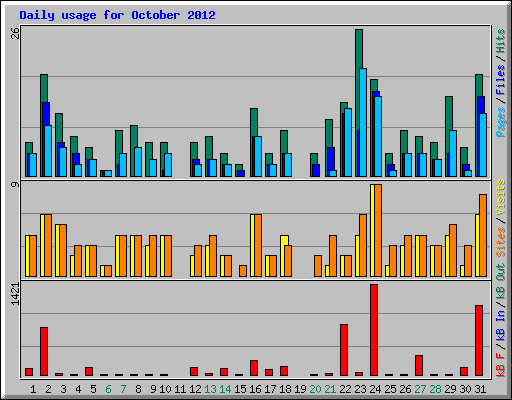The image size is (512, 400).
Task: Click the day '18' axis label
Action: 285,389
